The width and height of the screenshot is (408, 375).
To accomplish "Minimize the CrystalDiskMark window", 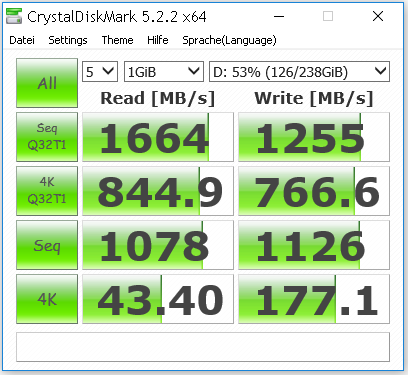I will tap(279, 16).
